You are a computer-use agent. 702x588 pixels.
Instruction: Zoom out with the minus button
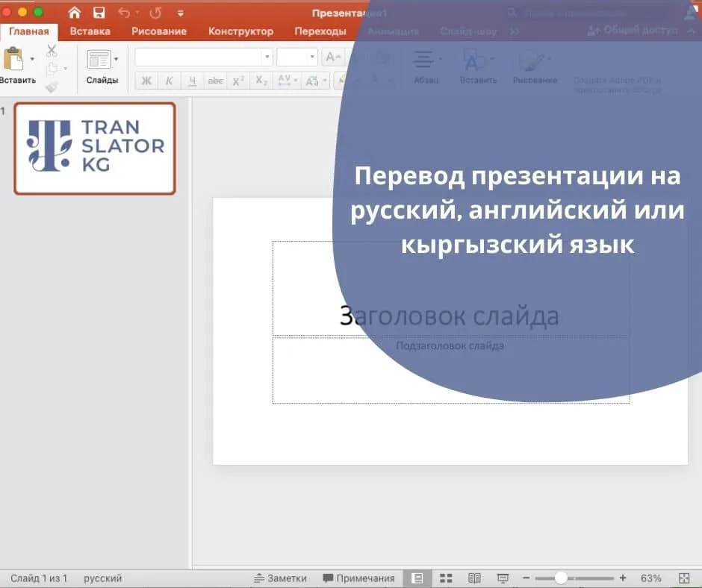[526, 578]
